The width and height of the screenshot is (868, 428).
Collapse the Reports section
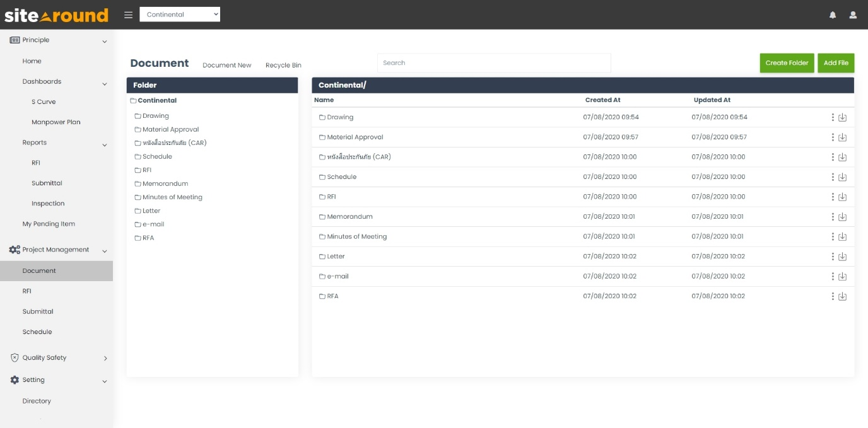point(105,144)
